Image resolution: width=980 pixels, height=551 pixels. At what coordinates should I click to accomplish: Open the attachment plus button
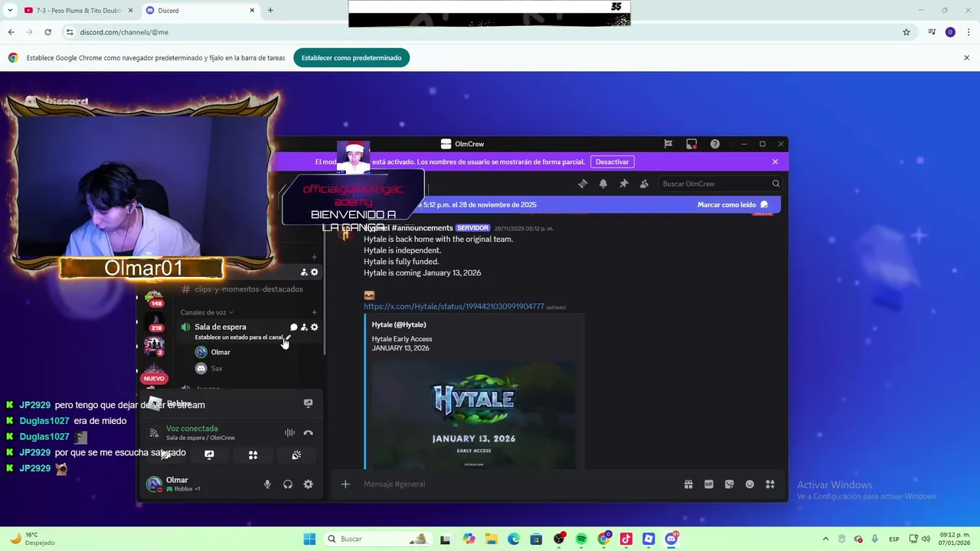[345, 484]
